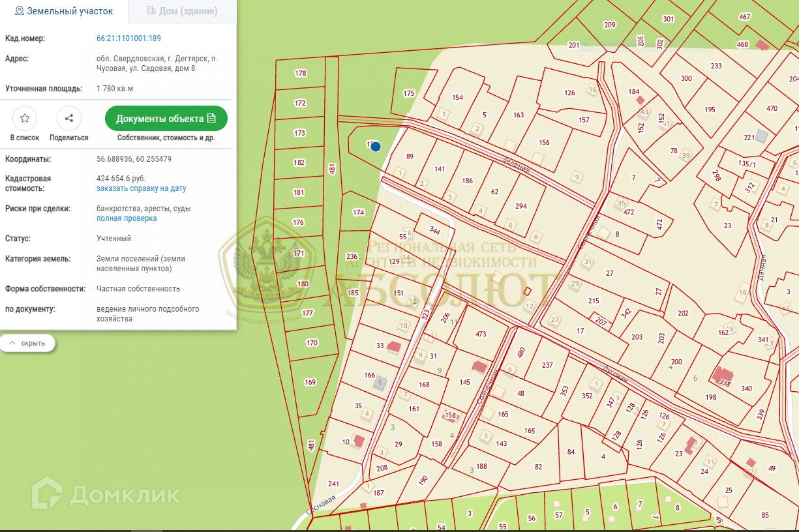Click parcel 233 on the map
This screenshot has height=532, width=799.
pos(716,66)
